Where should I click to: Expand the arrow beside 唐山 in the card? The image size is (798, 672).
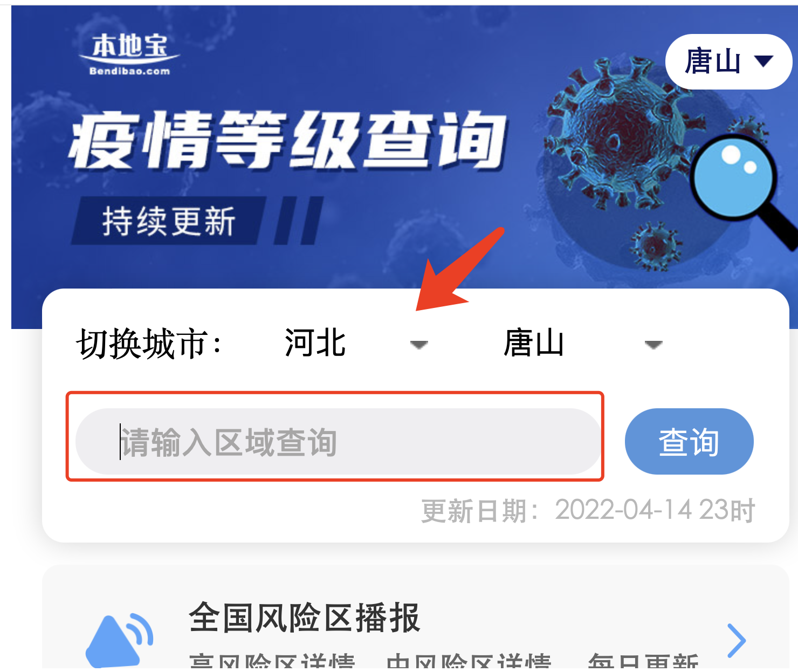coord(653,345)
